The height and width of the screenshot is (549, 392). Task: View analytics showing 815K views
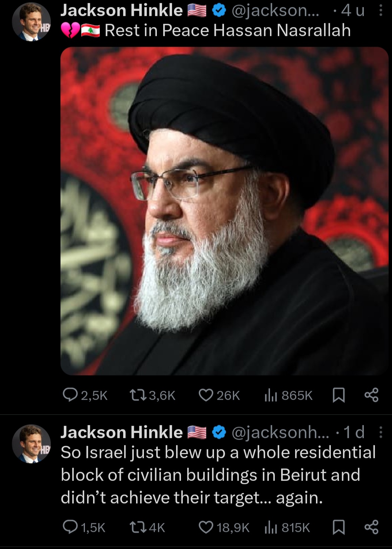pos(287,527)
